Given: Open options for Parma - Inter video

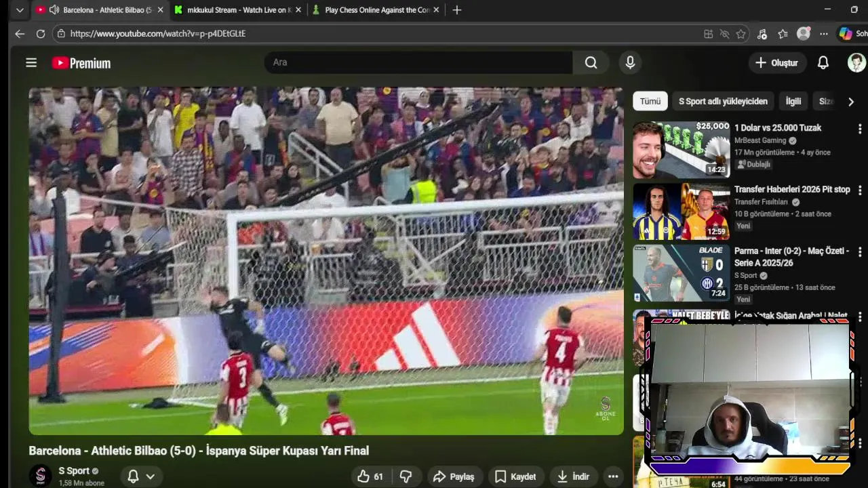Looking at the screenshot, I should click(860, 251).
